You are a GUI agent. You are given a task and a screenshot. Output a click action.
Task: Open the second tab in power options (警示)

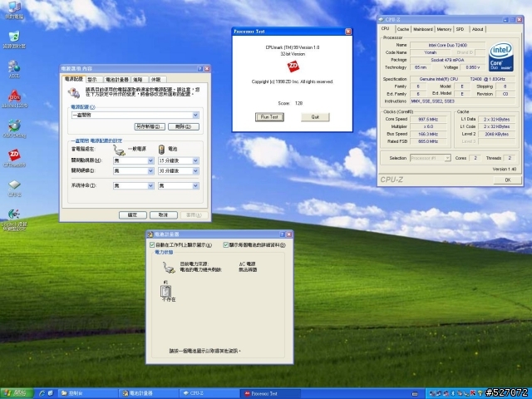[x=92, y=80]
